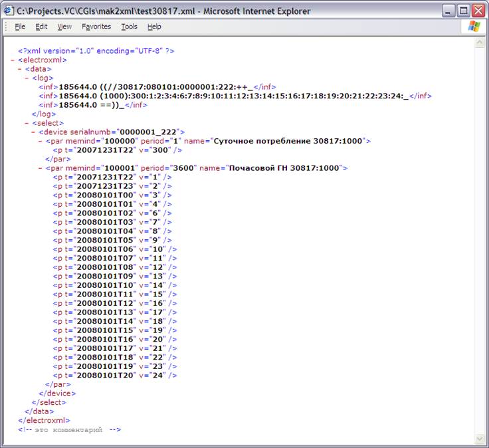Minimize the Internet Explorer window

click(448, 11)
